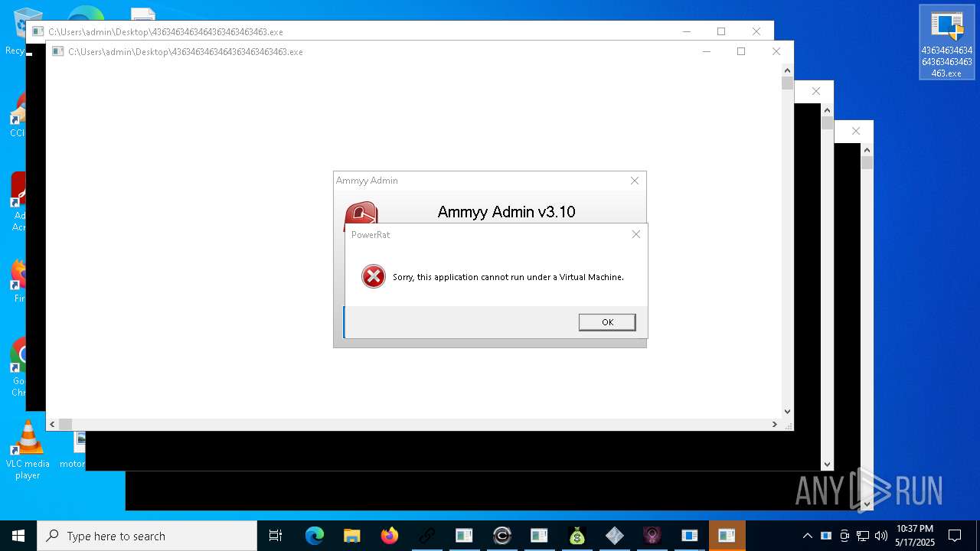Click scroll-down arrow of front console window
This screenshot has width=980, height=551.
point(787,412)
